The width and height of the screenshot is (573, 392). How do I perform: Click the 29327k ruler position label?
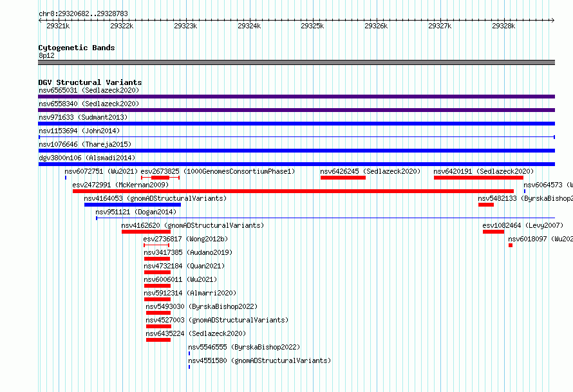tap(440, 26)
